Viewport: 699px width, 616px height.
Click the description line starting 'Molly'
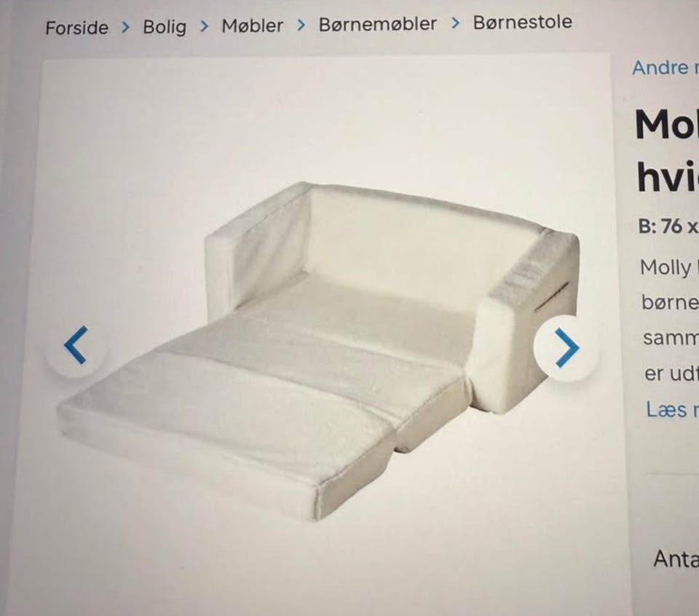click(668, 267)
